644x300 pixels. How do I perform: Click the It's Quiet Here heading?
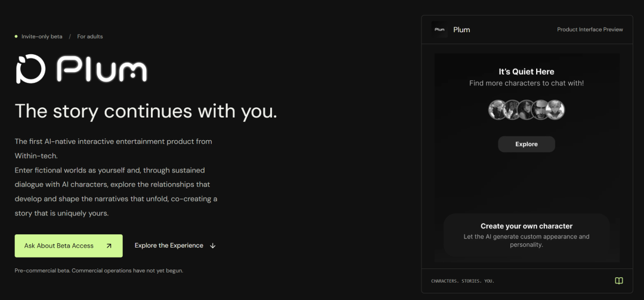(527, 72)
